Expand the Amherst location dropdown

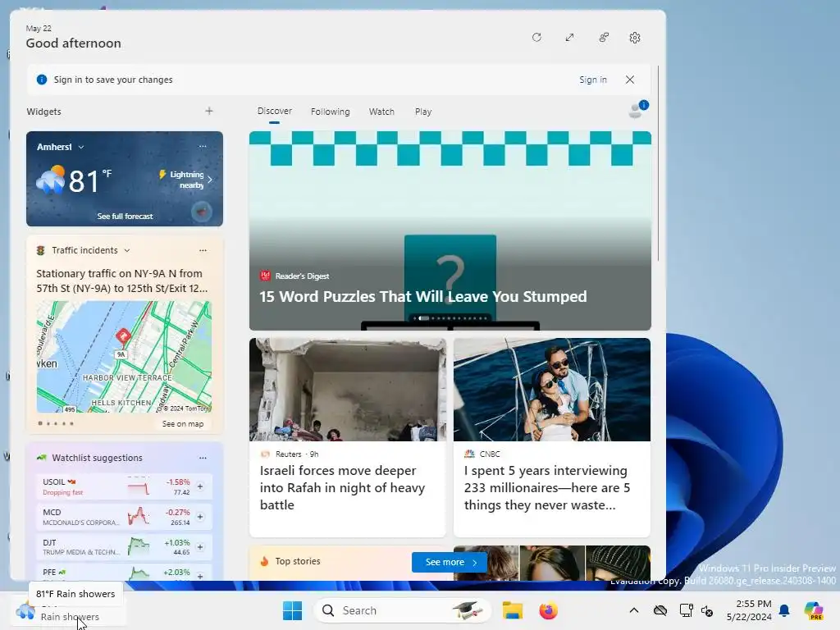click(81, 147)
